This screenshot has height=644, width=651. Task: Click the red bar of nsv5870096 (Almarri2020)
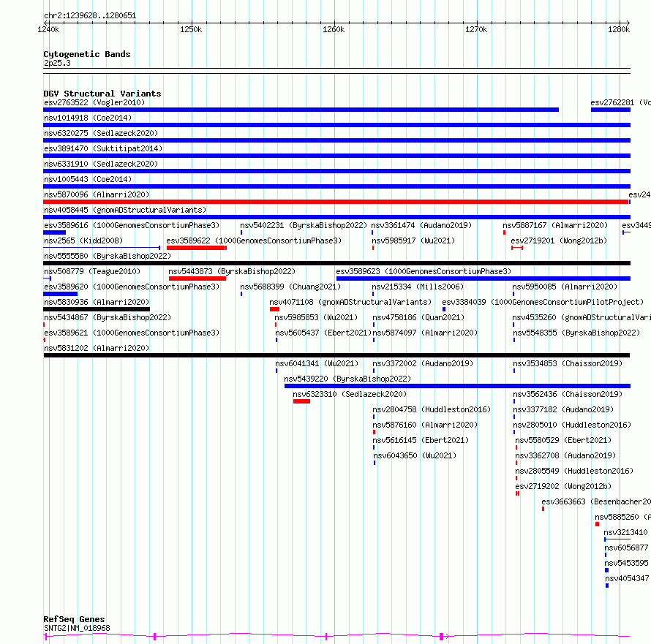pos(336,202)
